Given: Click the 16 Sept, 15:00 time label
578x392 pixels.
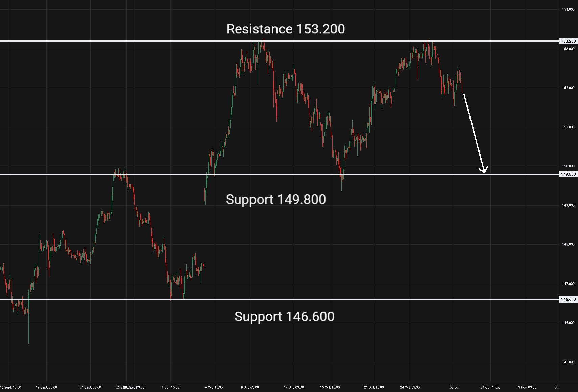Looking at the screenshot, I should (11, 387).
